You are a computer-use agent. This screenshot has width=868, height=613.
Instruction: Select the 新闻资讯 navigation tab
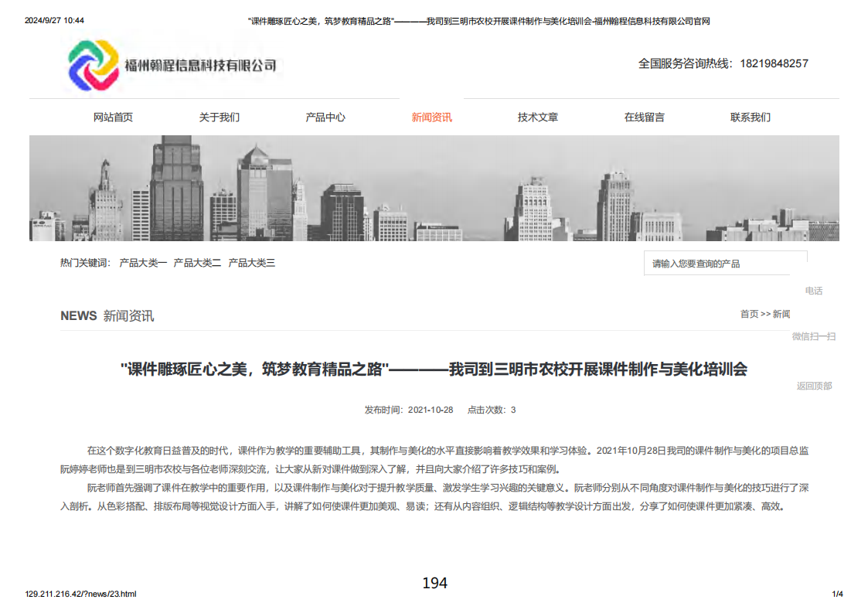432,117
